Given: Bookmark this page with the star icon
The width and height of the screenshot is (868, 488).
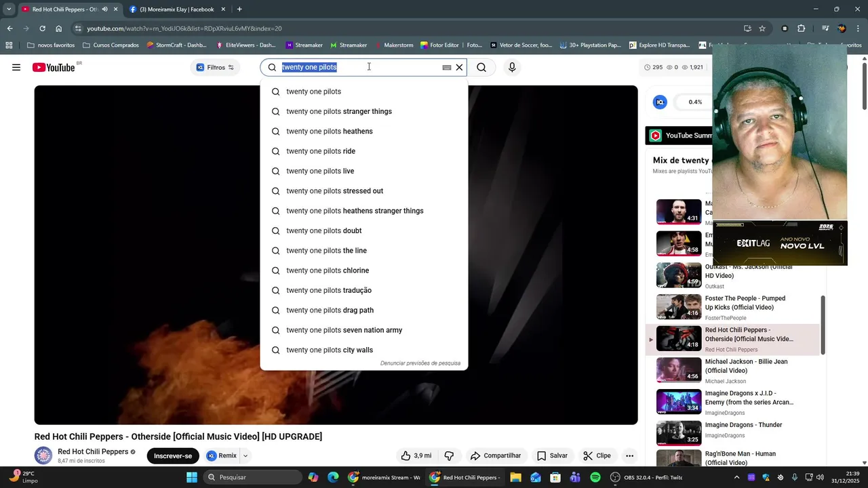Looking at the screenshot, I should pyautogui.click(x=762, y=28).
